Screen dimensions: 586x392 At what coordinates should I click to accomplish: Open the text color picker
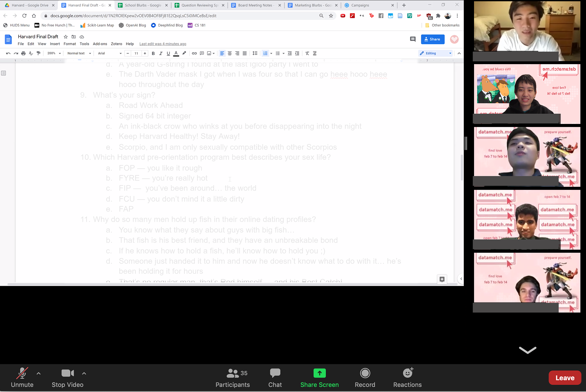(176, 53)
